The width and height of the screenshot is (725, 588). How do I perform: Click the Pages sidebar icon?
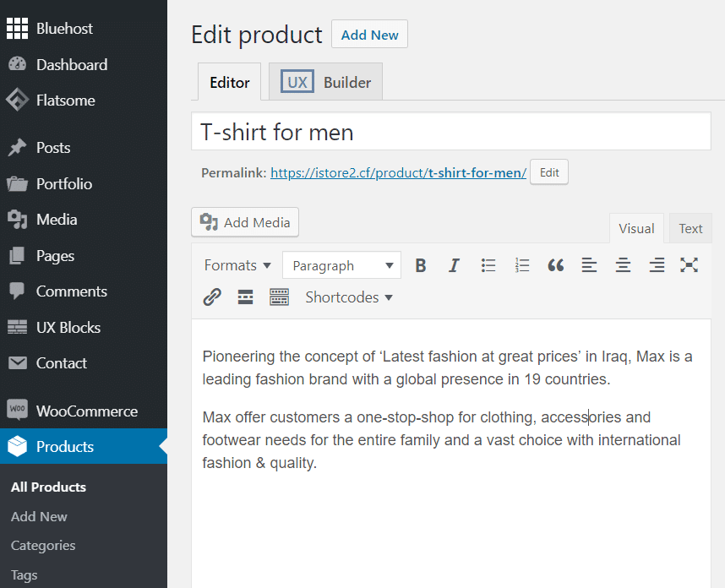[x=17, y=256]
